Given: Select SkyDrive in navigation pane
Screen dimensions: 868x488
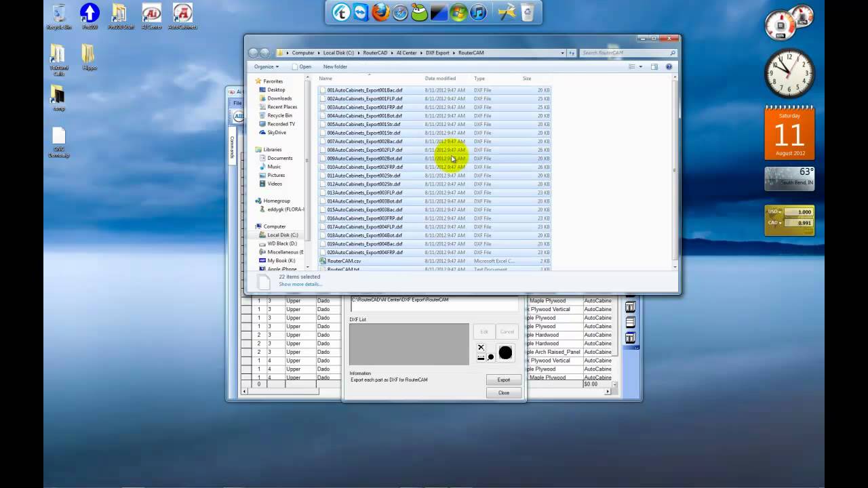Looking at the screenshot, I should [277, 132].
